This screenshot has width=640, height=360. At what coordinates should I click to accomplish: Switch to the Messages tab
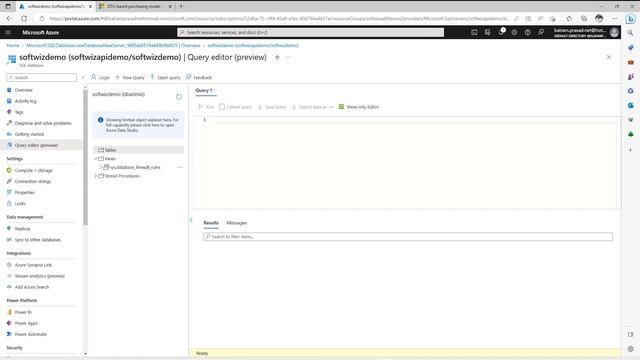pos(237,223)
